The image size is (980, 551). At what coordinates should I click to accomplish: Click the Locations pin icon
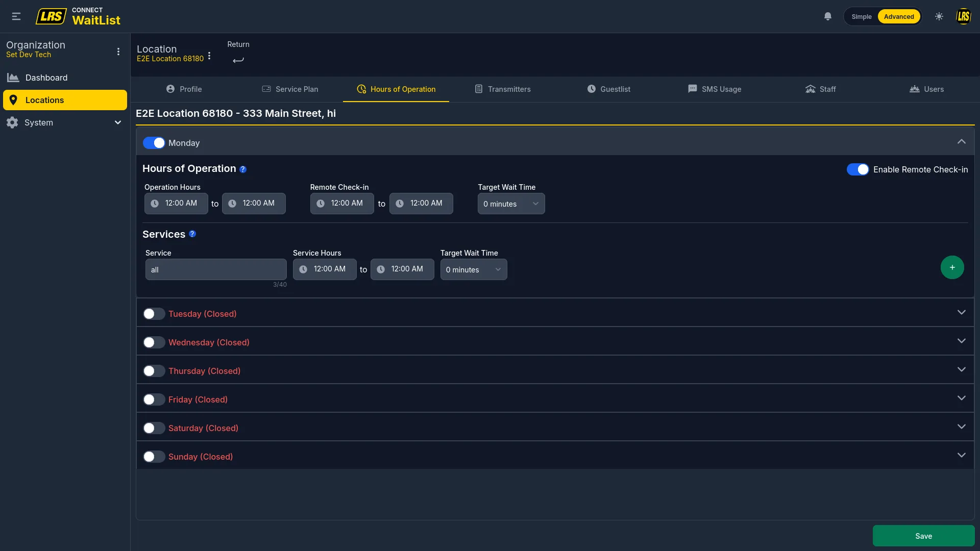tap(13, 100)
